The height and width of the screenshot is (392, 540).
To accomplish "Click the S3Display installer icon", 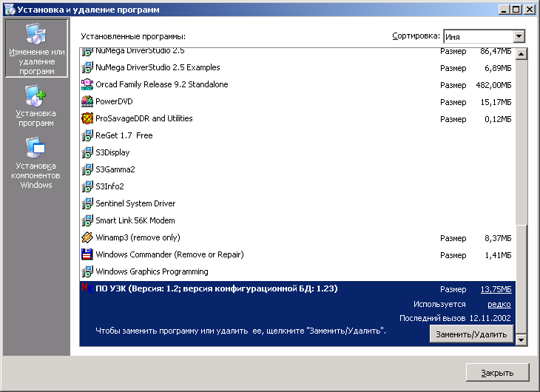I will 87,152.
